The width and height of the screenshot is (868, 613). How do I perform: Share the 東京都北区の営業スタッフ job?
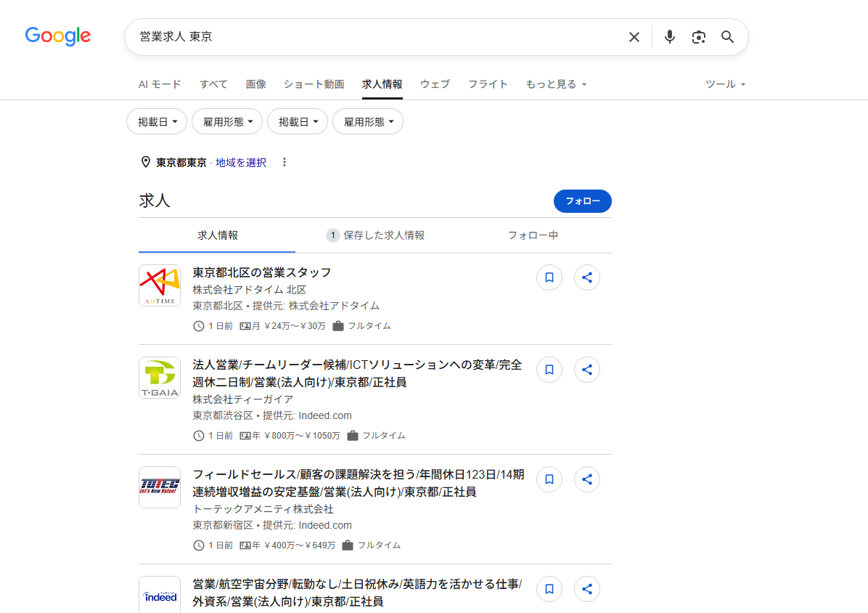(587, 277)
